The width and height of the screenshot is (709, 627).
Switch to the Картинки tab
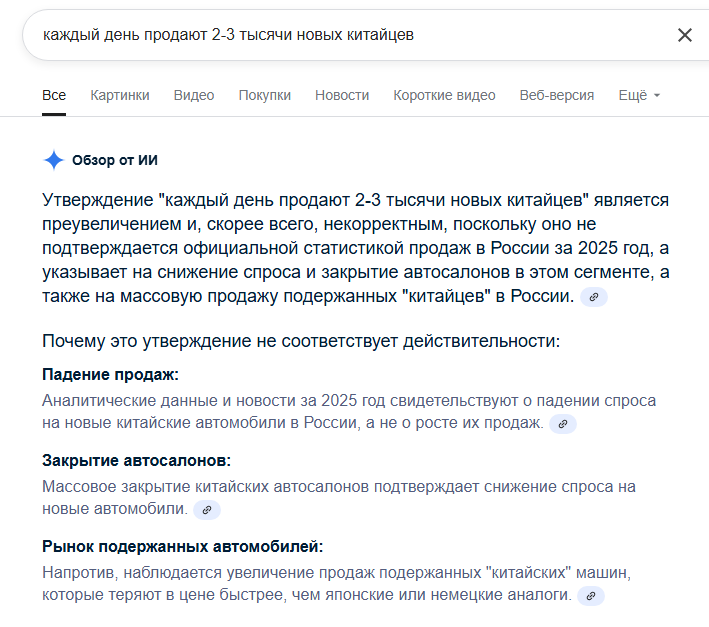tap(120, 95)
